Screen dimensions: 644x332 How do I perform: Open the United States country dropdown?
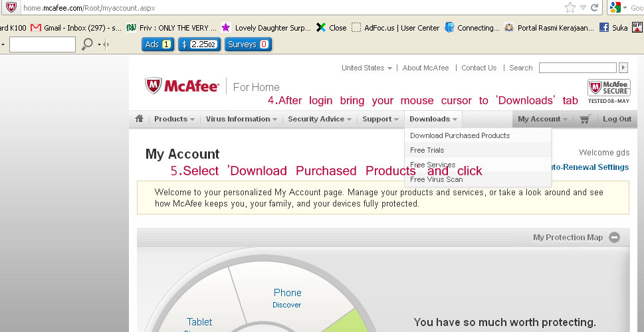point(367,68)
